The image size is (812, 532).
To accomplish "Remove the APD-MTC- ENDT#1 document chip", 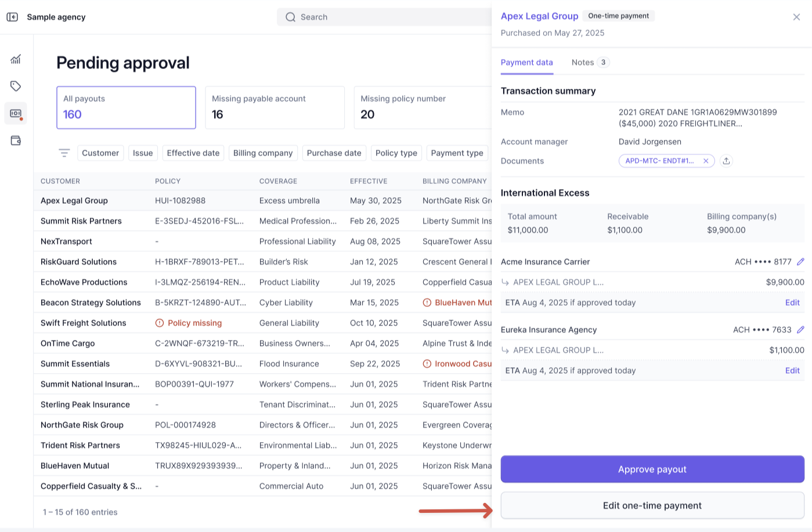I will pos(706,161).
